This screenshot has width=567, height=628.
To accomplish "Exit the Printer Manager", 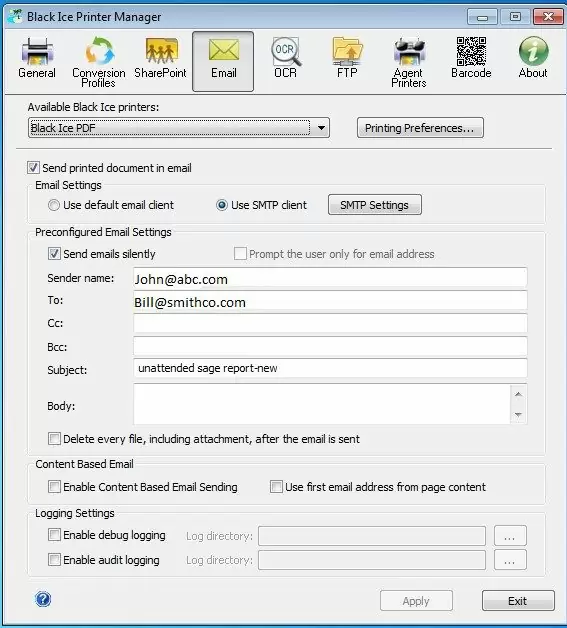I will pos(518,600).
